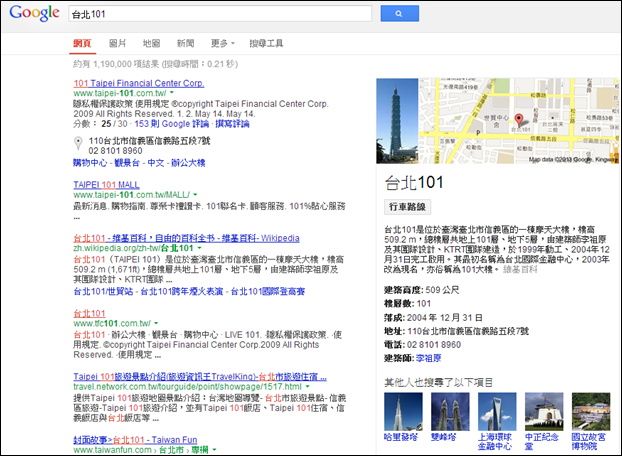Open the 哈里發塔 text link
Viewport: 622px width, 456px height.
pos(401,437)
